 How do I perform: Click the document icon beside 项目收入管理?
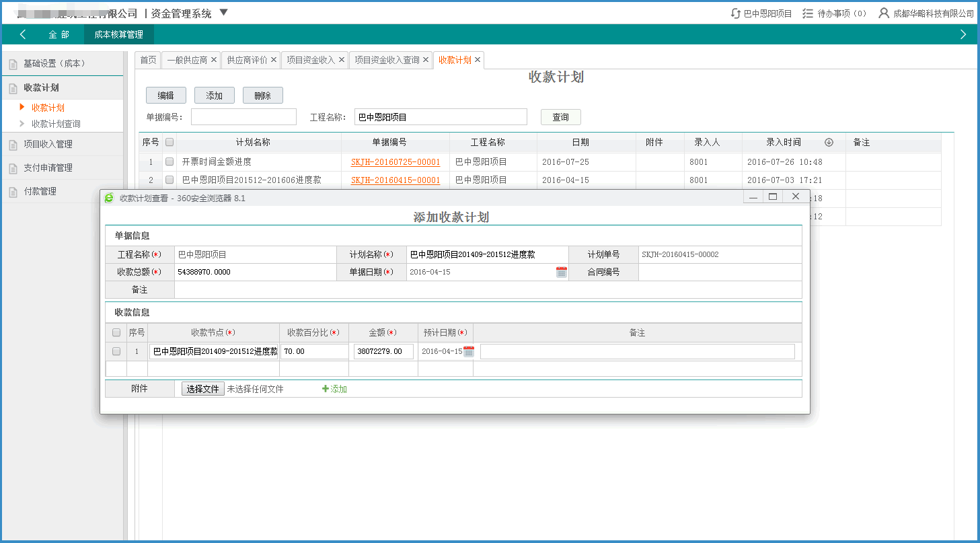click(13, 145)
